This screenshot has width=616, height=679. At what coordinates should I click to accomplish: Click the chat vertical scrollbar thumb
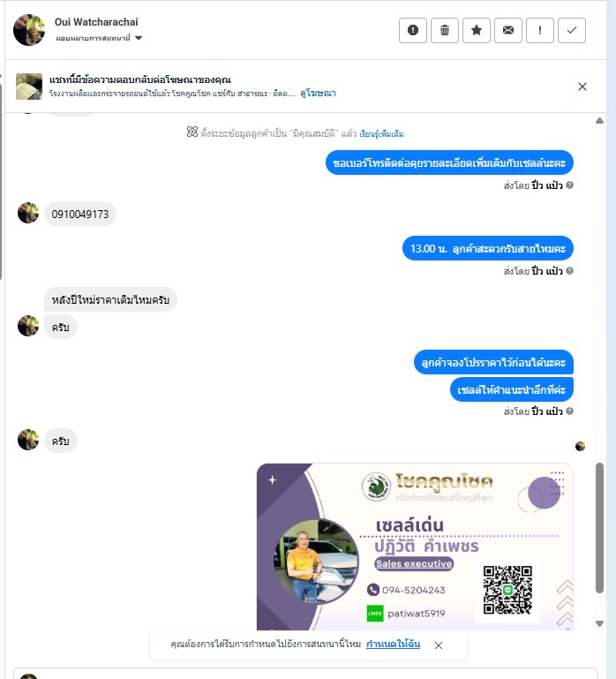(599, 528)
